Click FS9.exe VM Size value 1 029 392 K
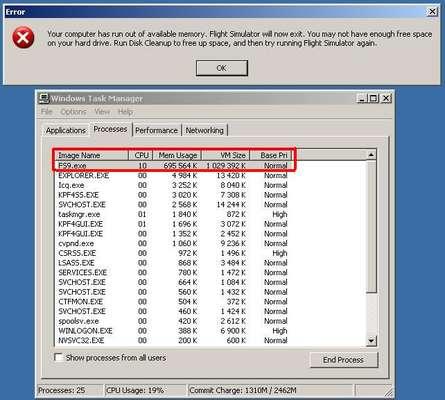The height and width of the screenshot is (400, 445). 226,166
